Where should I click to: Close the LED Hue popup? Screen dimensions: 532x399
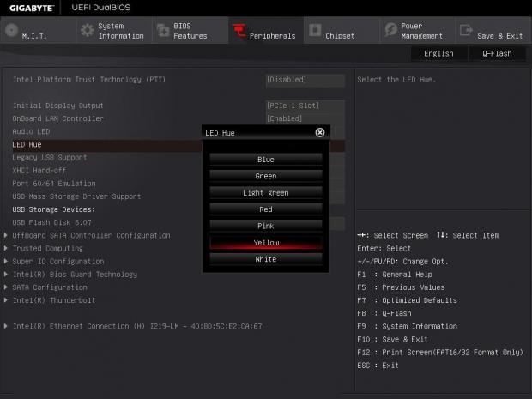[x=319, y=132]
